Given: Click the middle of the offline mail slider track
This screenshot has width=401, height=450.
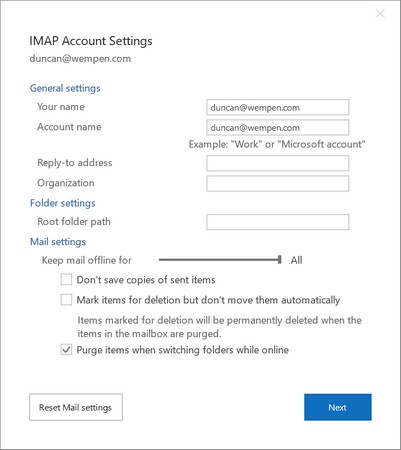Looking at the screenshot, I should (x=219, y=260).
